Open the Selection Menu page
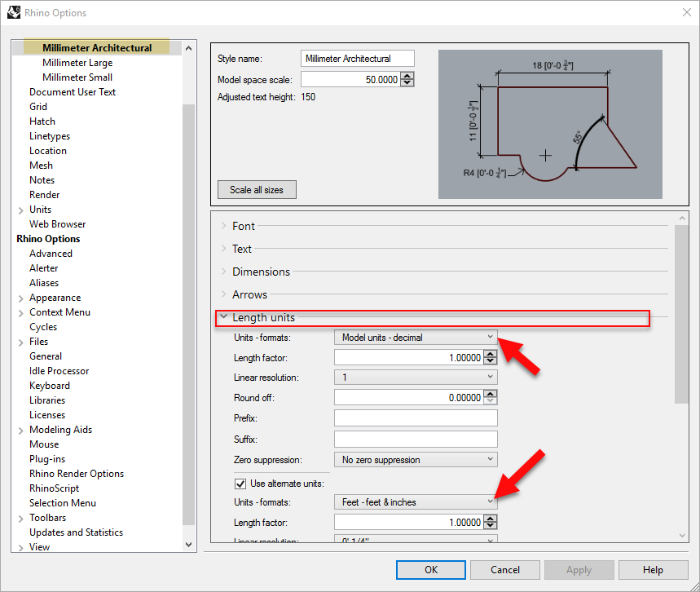700x592 pixels. click(63, 503)
